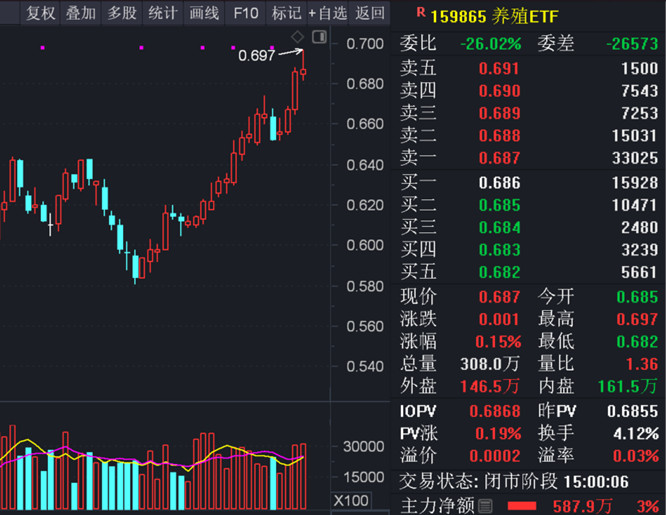This screenshot has width=666, height=515.
Task: Click 昨PV value 0.6855
Action: click(632, 411)
